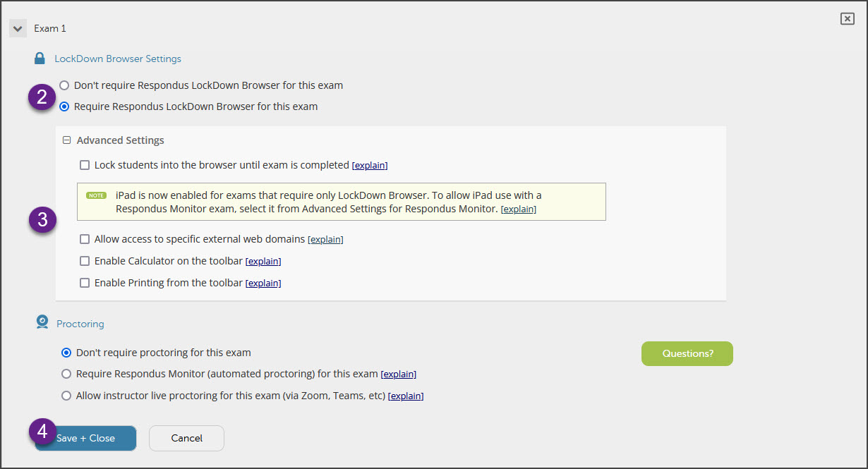Viewport: 868px width, 469px height.
Task: Click the Save + Close button
Action: [86, 438]
